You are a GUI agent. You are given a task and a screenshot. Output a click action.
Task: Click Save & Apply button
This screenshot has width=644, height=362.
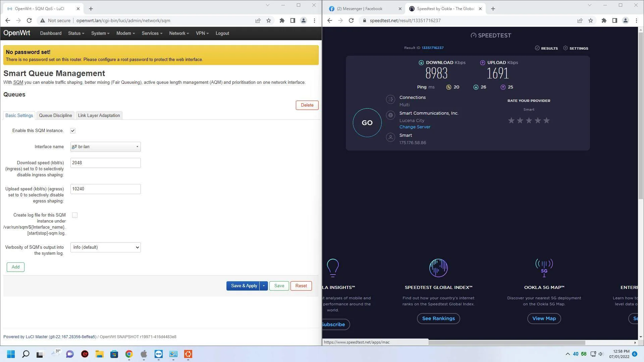(x=243, y=286)
